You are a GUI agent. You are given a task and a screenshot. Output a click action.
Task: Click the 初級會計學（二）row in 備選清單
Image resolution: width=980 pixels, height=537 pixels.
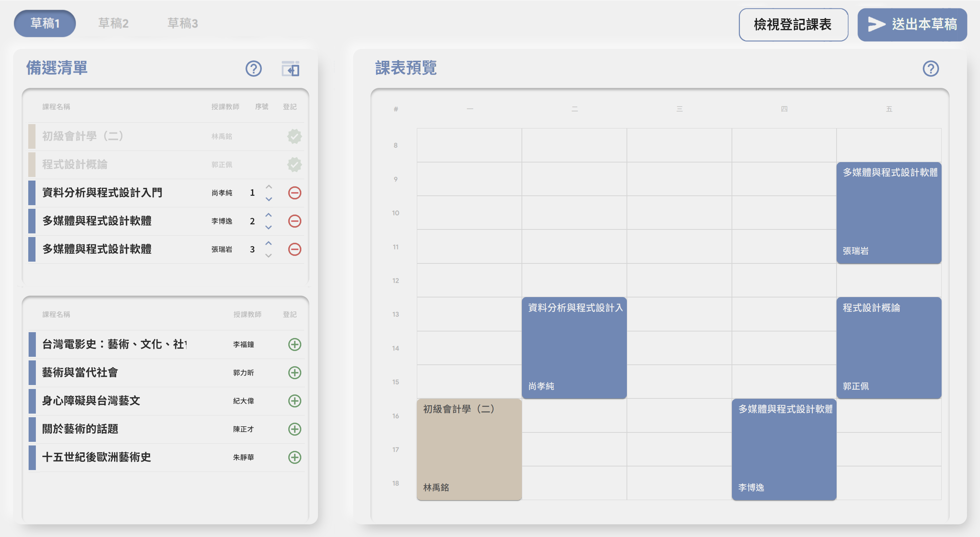click(166, 136)
